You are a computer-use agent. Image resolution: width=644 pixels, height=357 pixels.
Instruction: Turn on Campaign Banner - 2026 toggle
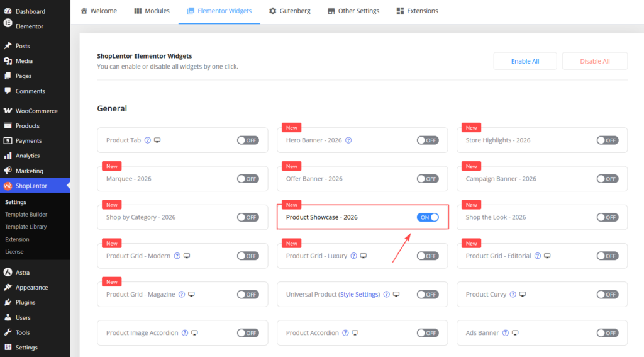[x=608, y=179]
